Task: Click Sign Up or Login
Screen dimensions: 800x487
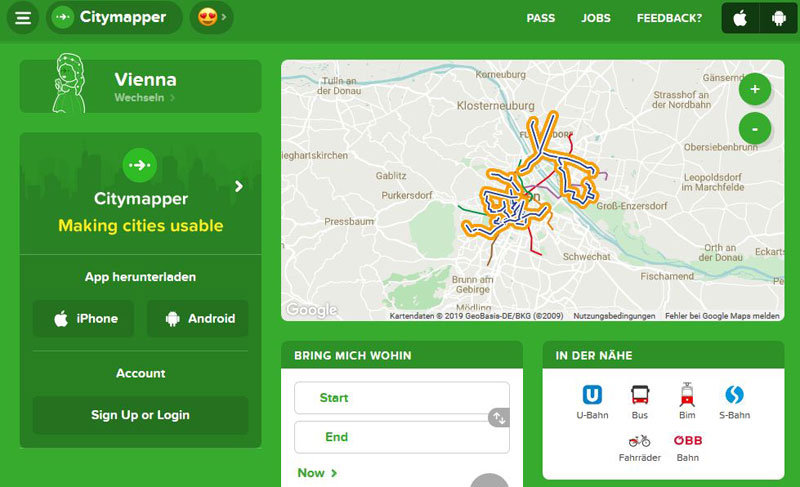Action: pos(140,415)
